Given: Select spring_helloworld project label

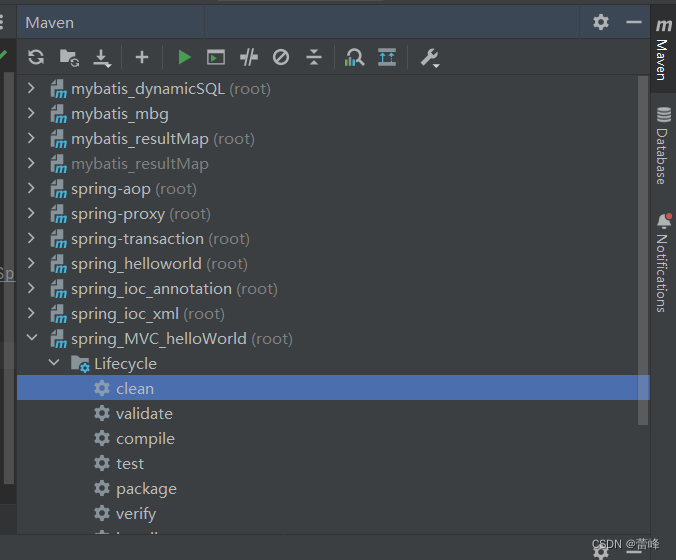Looking at the screenshot, I should pos(136,264).
